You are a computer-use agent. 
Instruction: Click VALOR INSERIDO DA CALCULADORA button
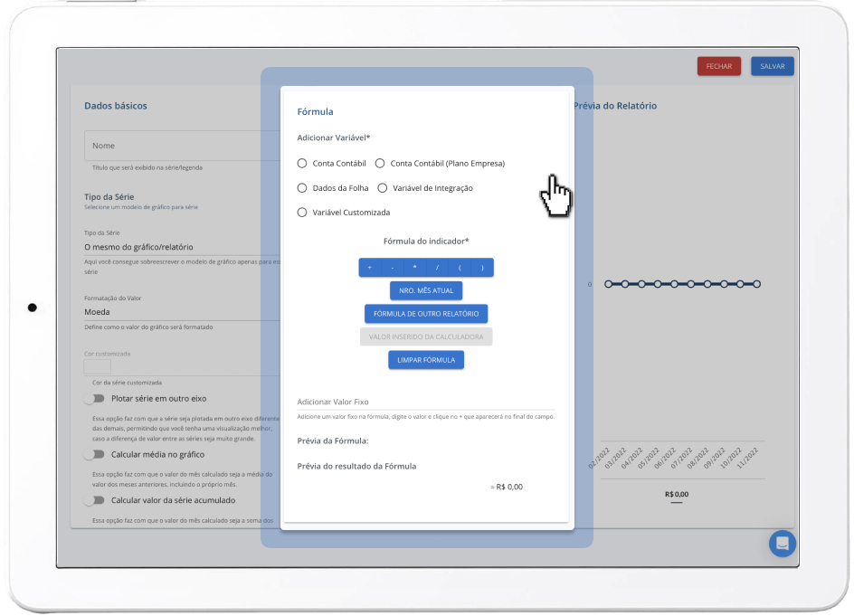426,336
